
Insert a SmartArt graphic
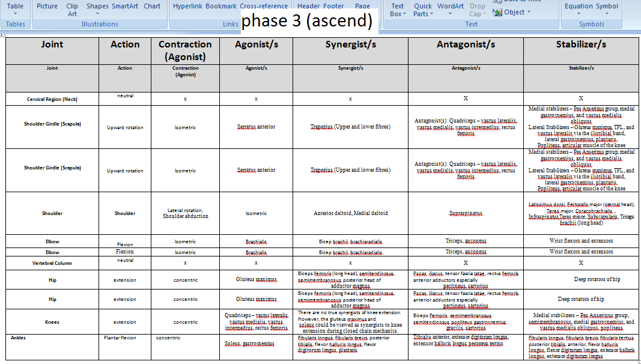(125, 7)
